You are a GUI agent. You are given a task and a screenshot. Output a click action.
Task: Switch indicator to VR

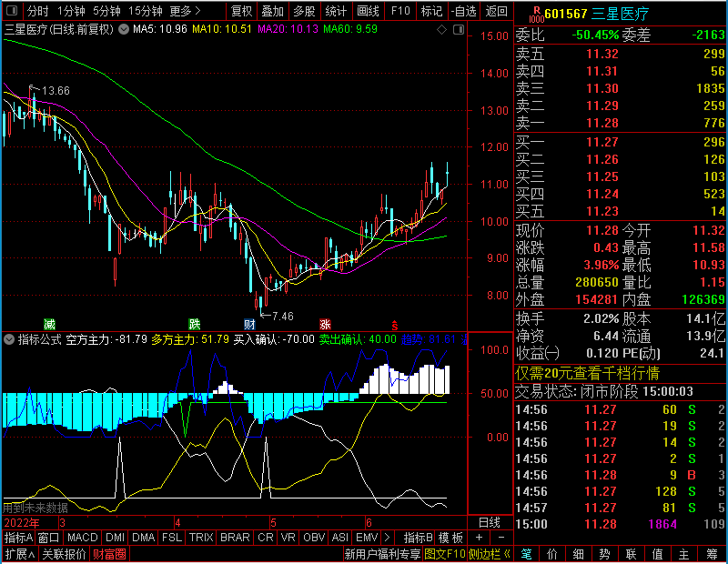coord(288,538)
